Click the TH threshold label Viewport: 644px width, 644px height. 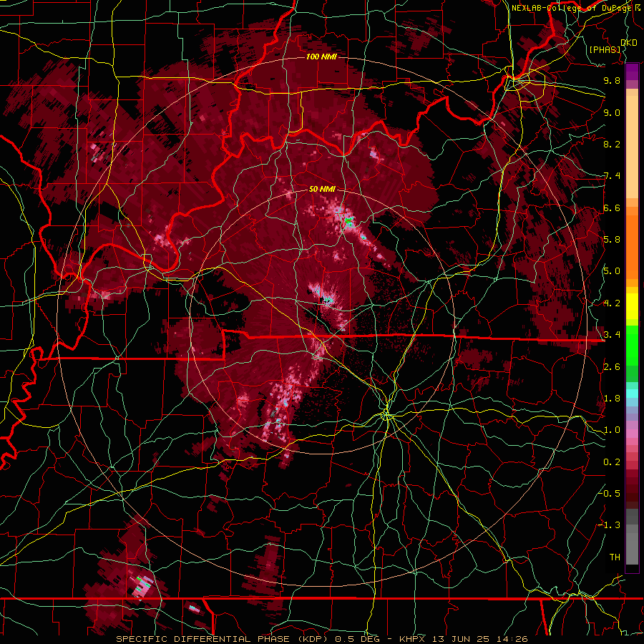coord(615,557)
